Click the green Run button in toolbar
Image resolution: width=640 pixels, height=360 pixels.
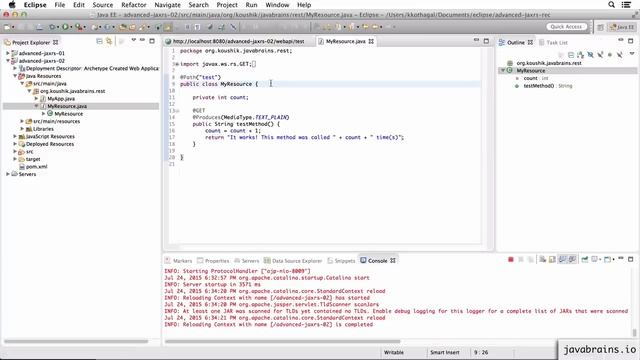(65, 27)
